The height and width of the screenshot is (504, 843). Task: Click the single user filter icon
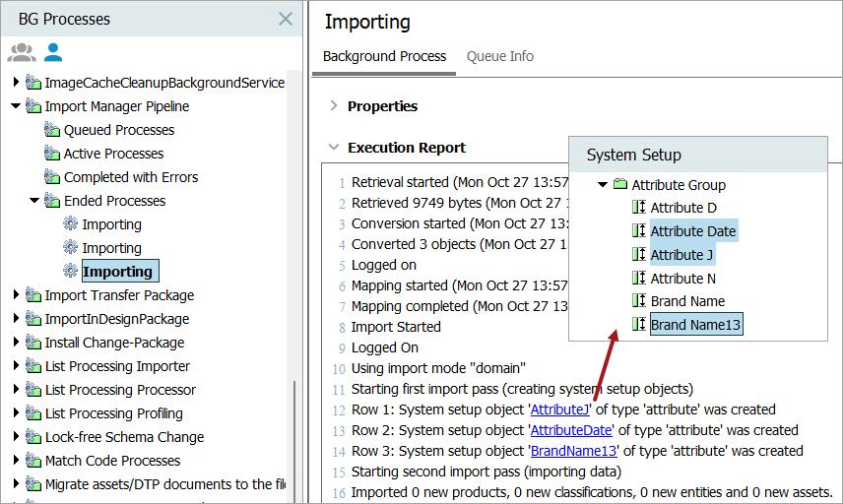tap(53, 53)
